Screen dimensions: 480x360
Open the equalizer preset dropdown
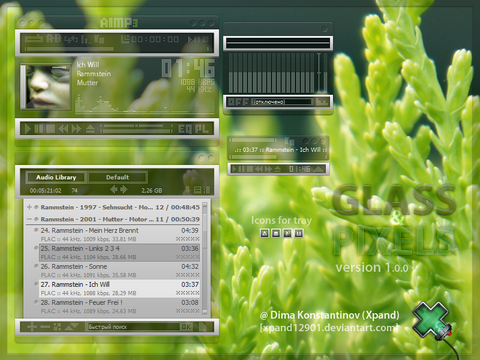(283, 102)
